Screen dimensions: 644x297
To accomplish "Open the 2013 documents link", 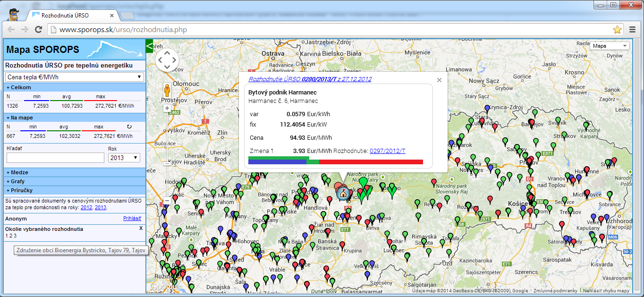I will [x=101, y=207].
